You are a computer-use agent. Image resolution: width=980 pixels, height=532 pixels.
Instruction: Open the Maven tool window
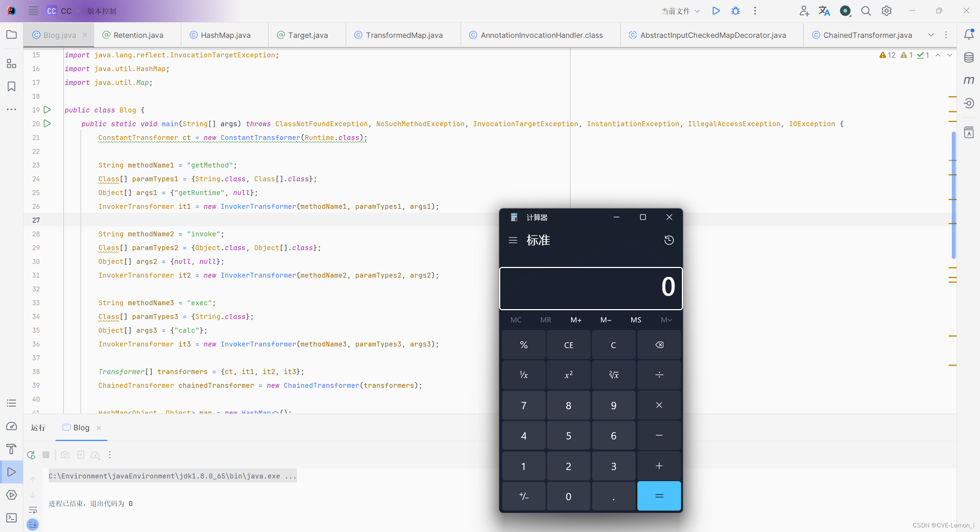pyautogui.click(x=969, y=80)
